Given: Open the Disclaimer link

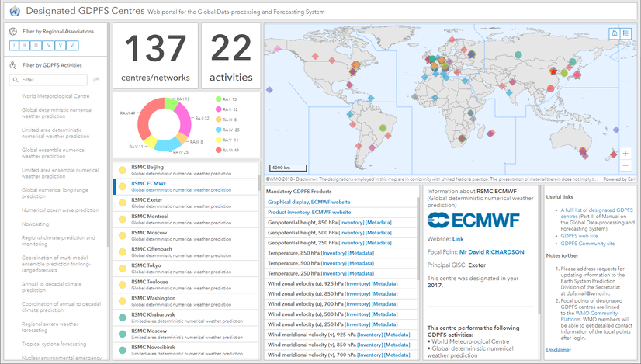Looking at the screenshot, I should (x=559, y=350).
